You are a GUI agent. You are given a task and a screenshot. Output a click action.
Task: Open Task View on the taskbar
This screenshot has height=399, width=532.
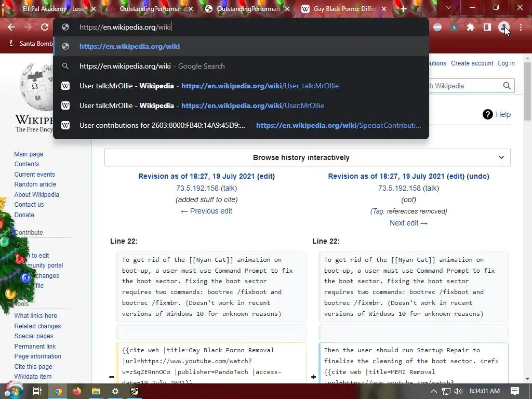point(37,391)
